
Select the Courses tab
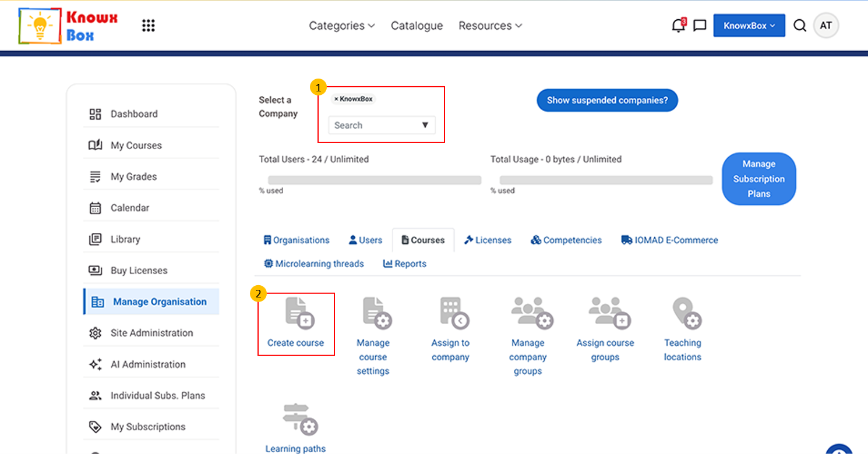tap(424, 240)
